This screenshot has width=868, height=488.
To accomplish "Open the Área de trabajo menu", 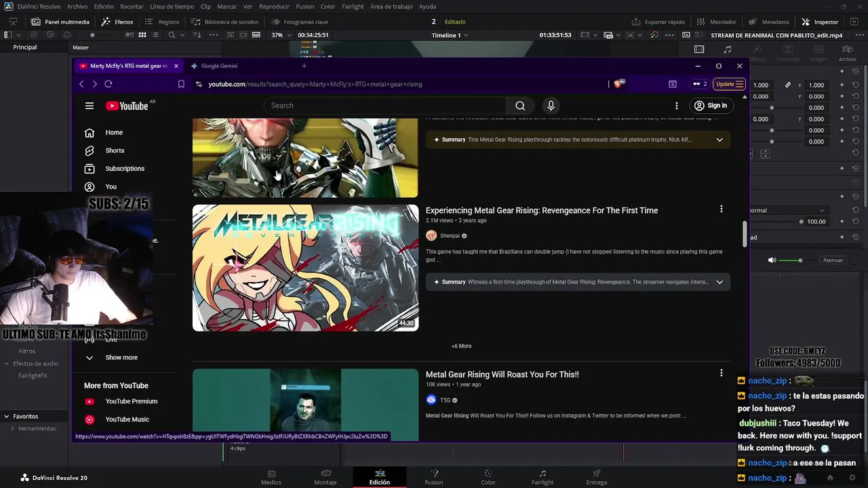I will click(x=391, y=6).
